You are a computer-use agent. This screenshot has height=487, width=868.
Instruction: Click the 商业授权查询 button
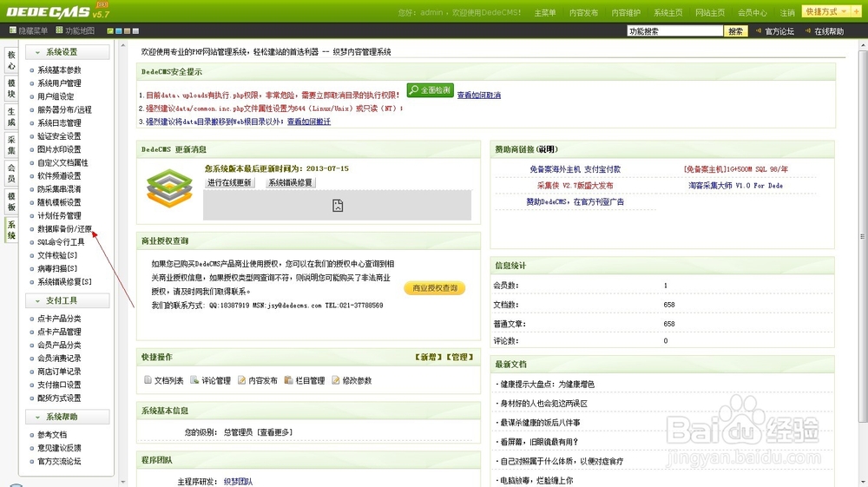click(435, 288)
